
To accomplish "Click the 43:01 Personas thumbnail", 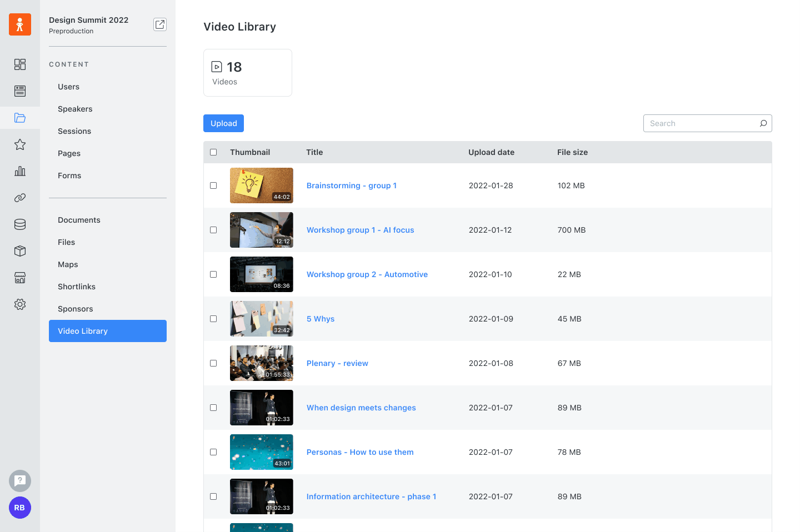I will [x=262, y=452].
